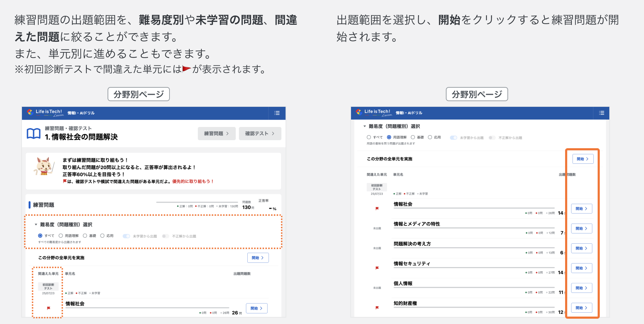Start all units in right screenshot
Screen dimensions: 644x324
coord(583,159)
